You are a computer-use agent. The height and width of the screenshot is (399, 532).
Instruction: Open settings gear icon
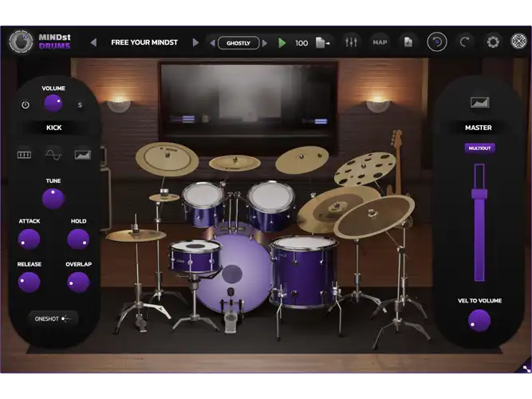(x=493, y=42)
